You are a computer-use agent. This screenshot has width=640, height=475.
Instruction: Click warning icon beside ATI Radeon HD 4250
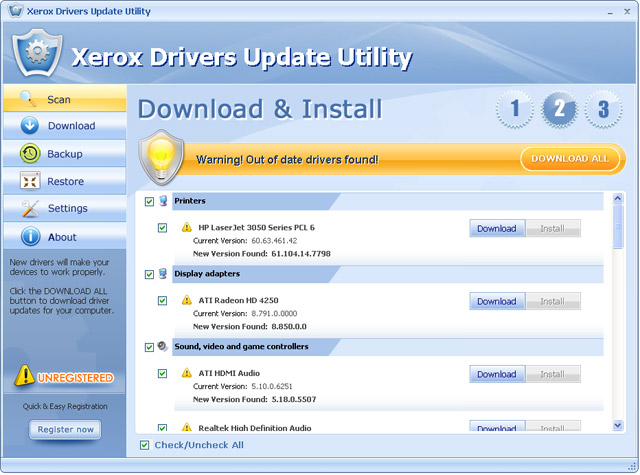187,300
